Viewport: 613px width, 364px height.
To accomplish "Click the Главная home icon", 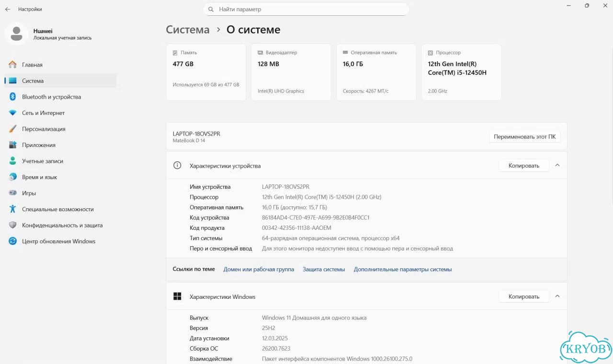I will click(x=13, y=65).
